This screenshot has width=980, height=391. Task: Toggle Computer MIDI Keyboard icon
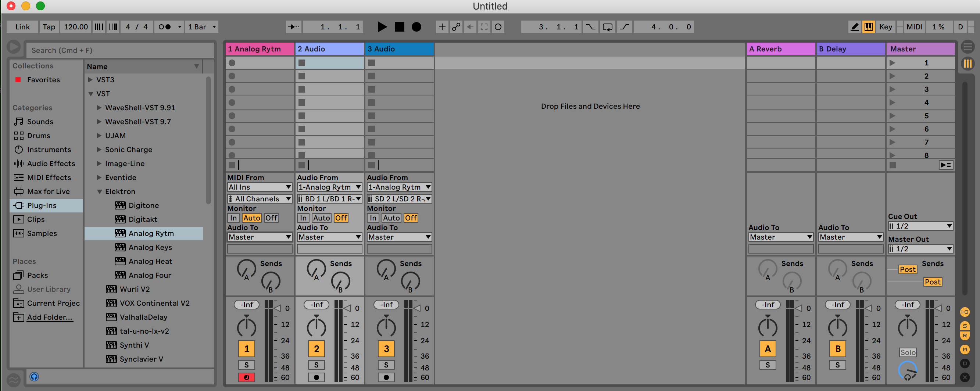point(869,27)
